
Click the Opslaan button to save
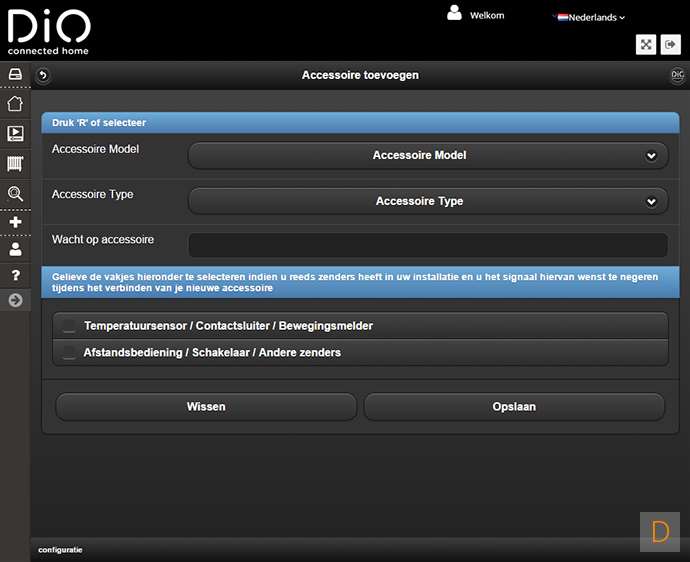(x=514, y=407)
